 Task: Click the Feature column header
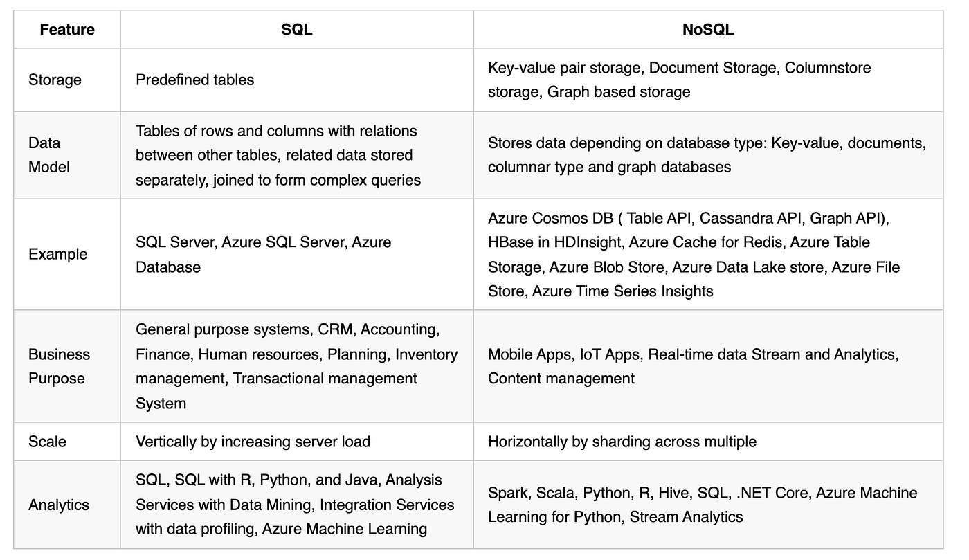[x=66, y=30]
